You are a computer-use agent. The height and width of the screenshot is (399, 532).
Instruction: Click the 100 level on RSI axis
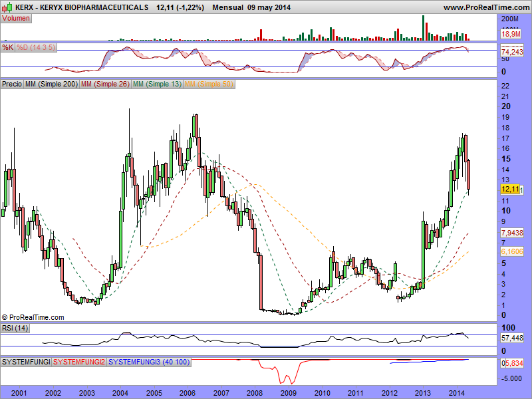(x=508, y=328)
